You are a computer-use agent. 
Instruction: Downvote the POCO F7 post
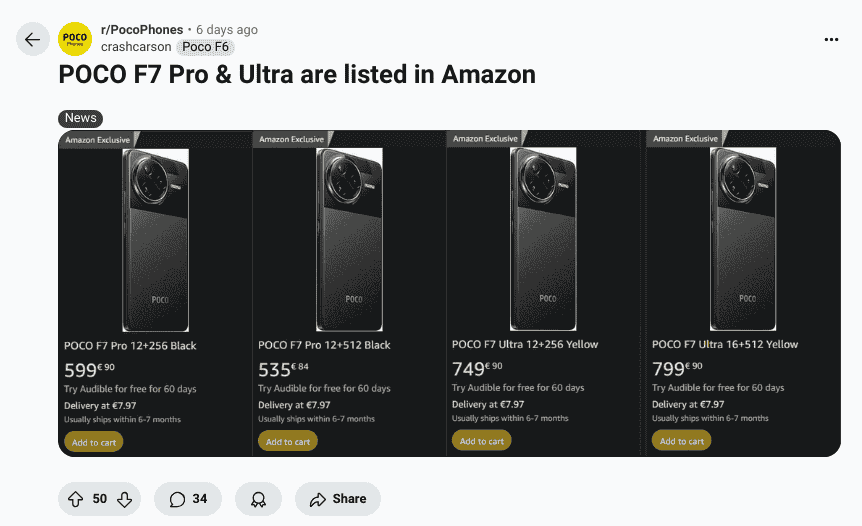click(124, 499)
